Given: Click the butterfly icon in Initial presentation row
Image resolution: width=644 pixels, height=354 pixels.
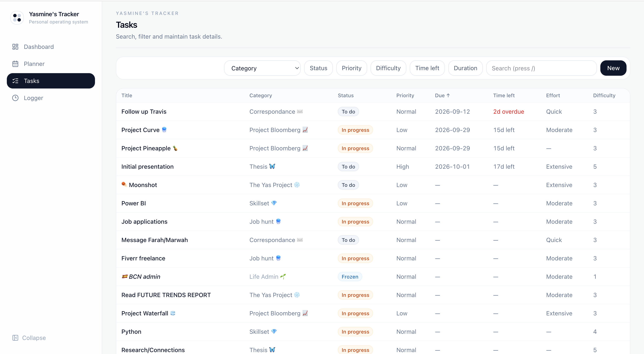Looking at the screenshot, I should 272,167.
